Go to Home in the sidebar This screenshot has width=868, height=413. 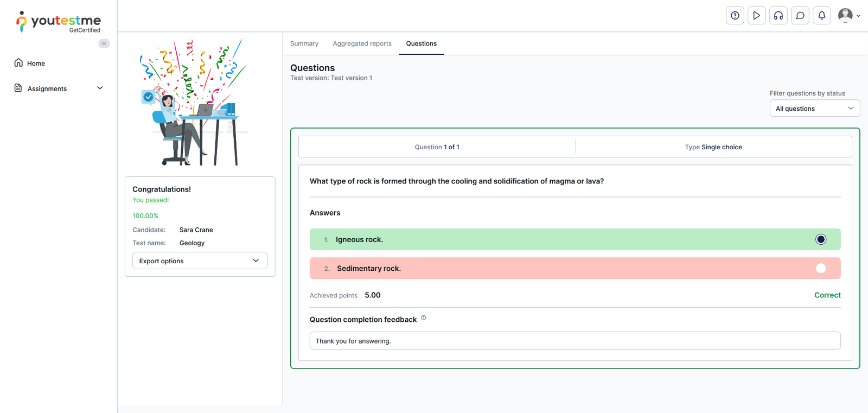[36, 63]
